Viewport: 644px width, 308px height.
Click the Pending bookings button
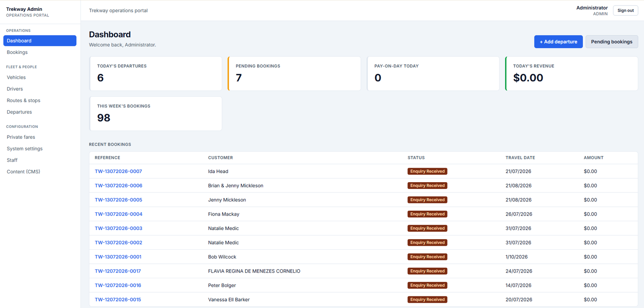[x=611, y=42]
